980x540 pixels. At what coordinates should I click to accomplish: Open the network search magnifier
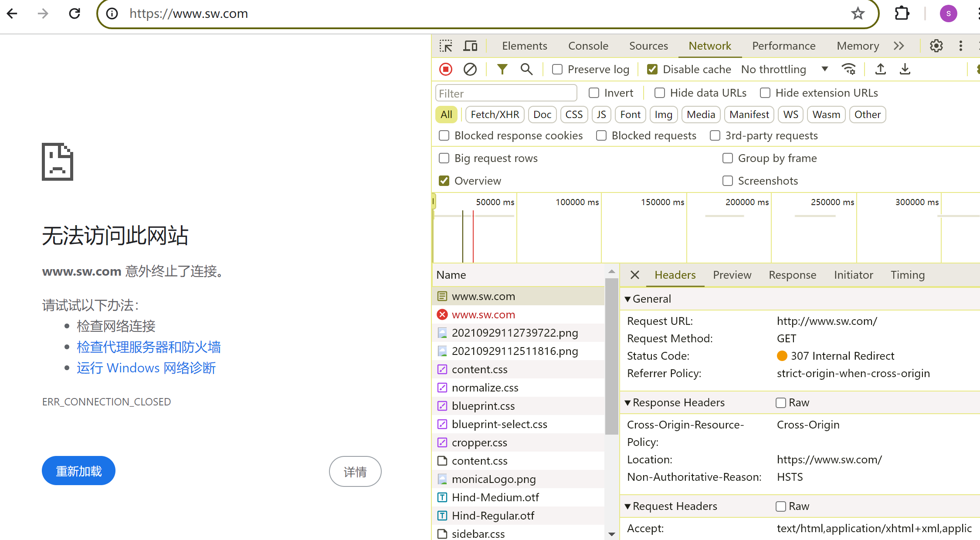526,69
